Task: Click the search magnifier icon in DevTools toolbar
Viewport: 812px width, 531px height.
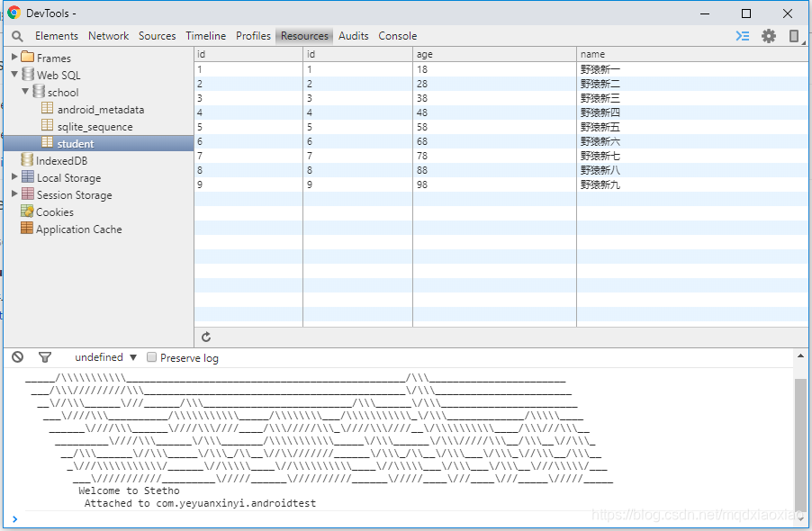Action: [17, 36]
